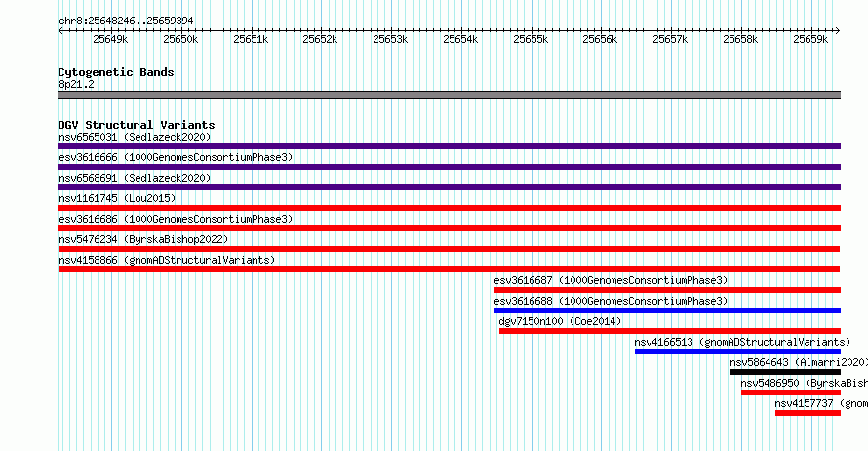Image resolution: width=868 pixels, height=451 pixels.
Task: Select esv3616688 (1000GenomesConsortiumPhase3) label
Action: (x=611, y=301)
